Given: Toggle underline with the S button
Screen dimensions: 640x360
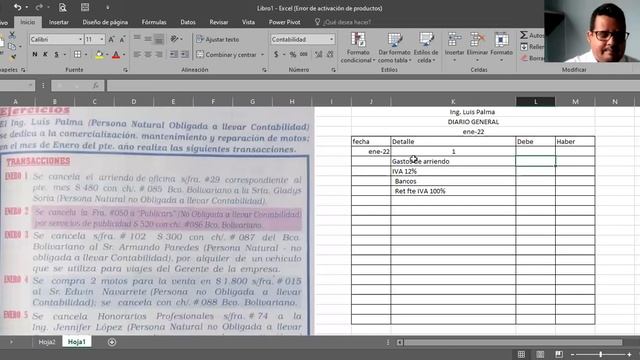Looking at the screenshot, I should pyautogui.click(x=56, y=54).
